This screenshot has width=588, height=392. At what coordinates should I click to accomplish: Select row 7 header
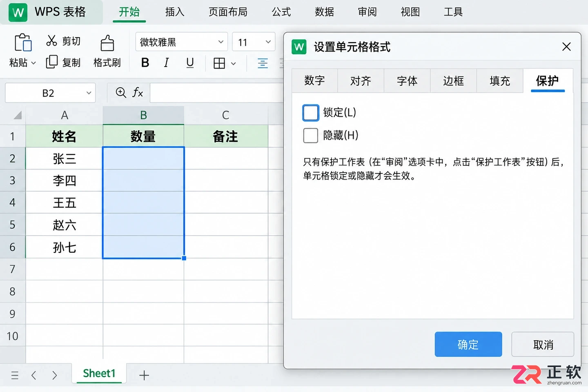(13, 269)
